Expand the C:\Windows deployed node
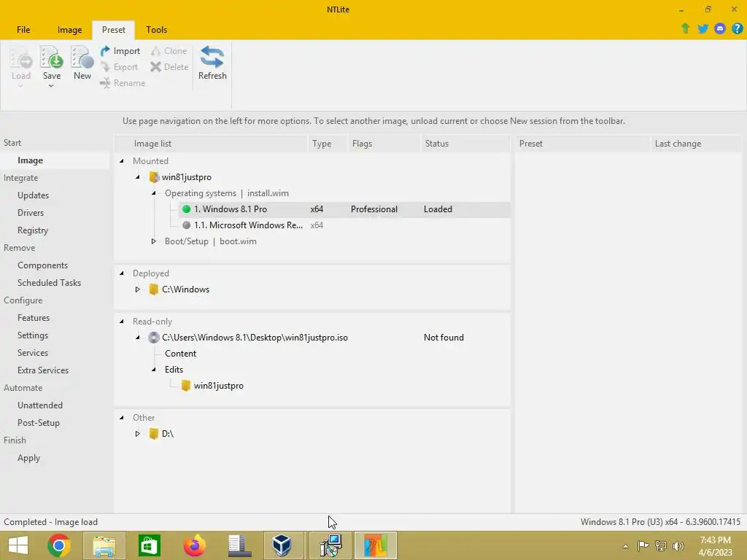 tap(138, 289)
